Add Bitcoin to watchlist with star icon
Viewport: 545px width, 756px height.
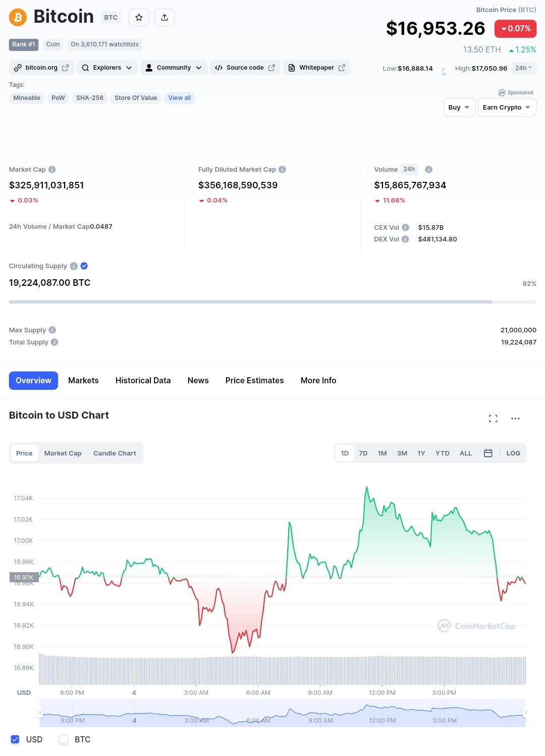point(139,17)
